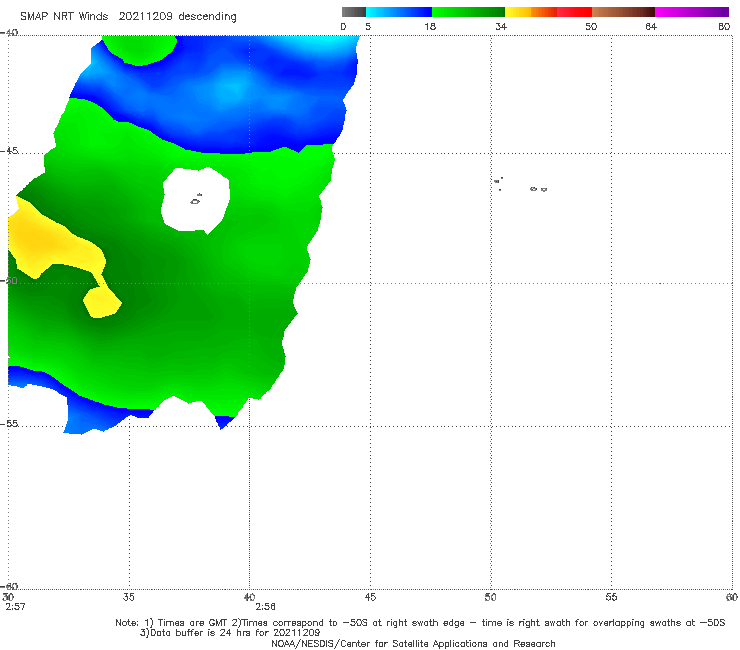The height and width of the screenshot is (650, 740).
Task: Click the cyan-to-blue segment of the color bar
Action: click(x=399, y=12)
